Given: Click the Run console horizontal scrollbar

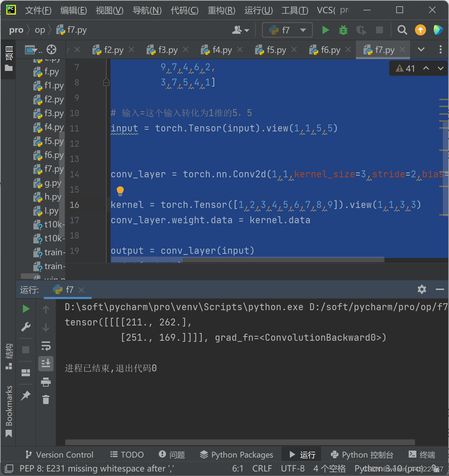Looking at the screenshot, I should pos(240,442).
